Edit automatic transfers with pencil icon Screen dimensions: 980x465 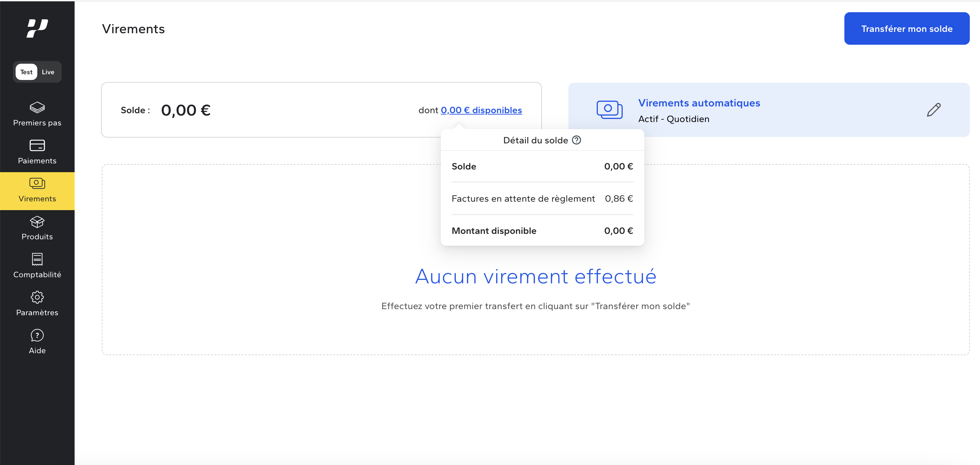coord(934,110)
